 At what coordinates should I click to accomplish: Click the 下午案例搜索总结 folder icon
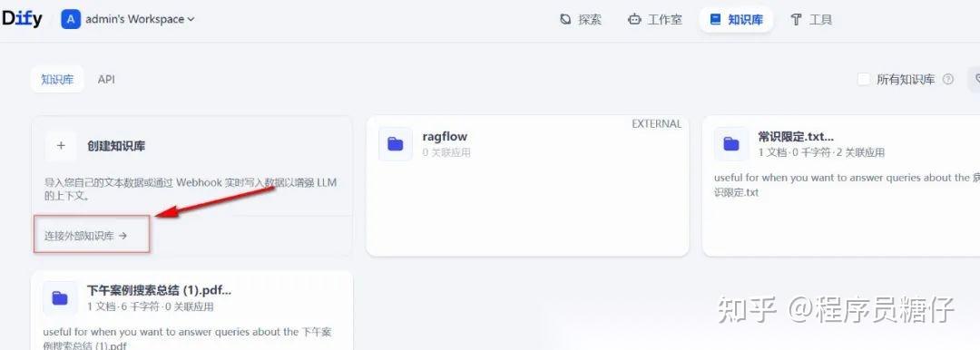pyautogui.click(x=60, y=298)
